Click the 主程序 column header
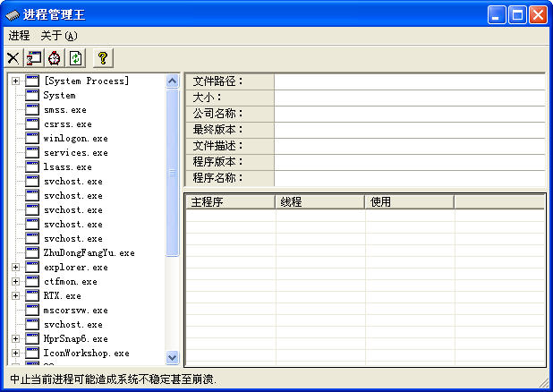This screenshot has width=553, height=392. (x=229, y=202)
